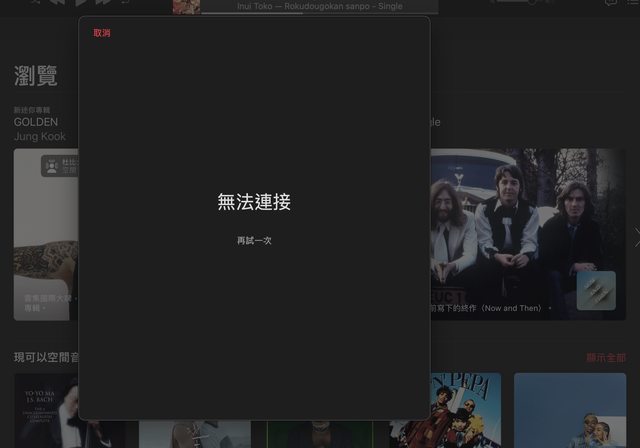This screenshot has width=640, height=448.
Task: Toggle repeat mode in the playback controls
Action: pyautogui.click(x=127, y=3)
